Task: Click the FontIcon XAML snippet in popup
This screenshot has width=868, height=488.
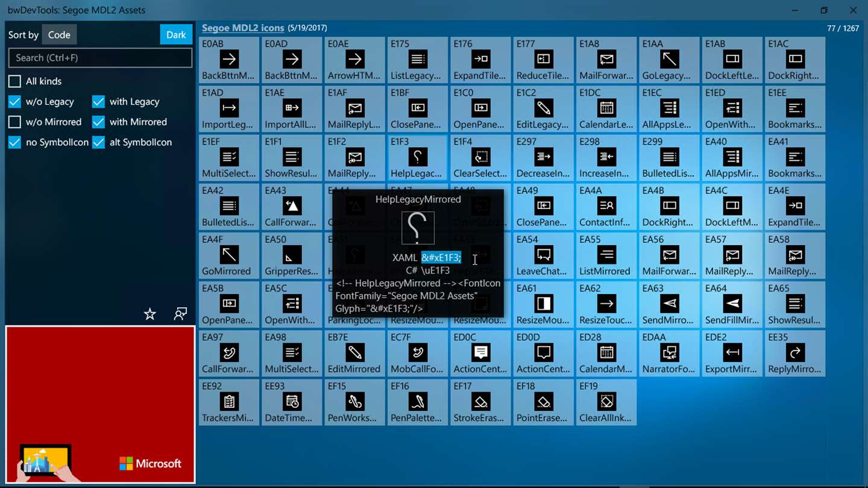Action: click(x=418, y=296)
